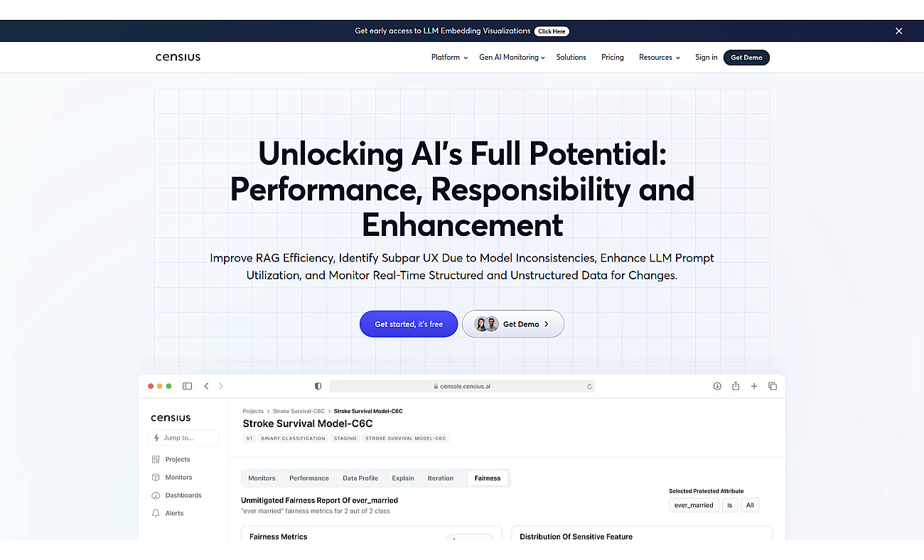Switch to the Data Profile tab
This screenshot has height=560, width=924.
point(360,478)
